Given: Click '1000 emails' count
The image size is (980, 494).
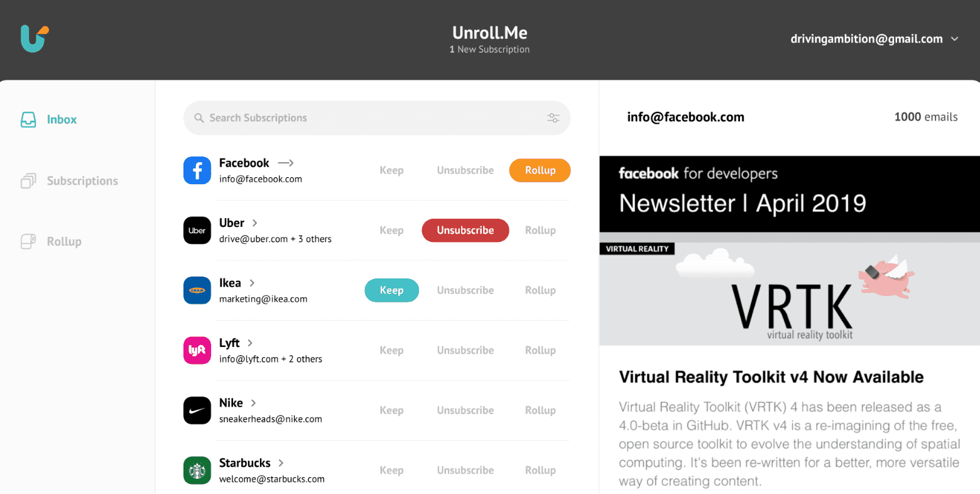Looking at the screenshot, I should click(x=926, y=117).
